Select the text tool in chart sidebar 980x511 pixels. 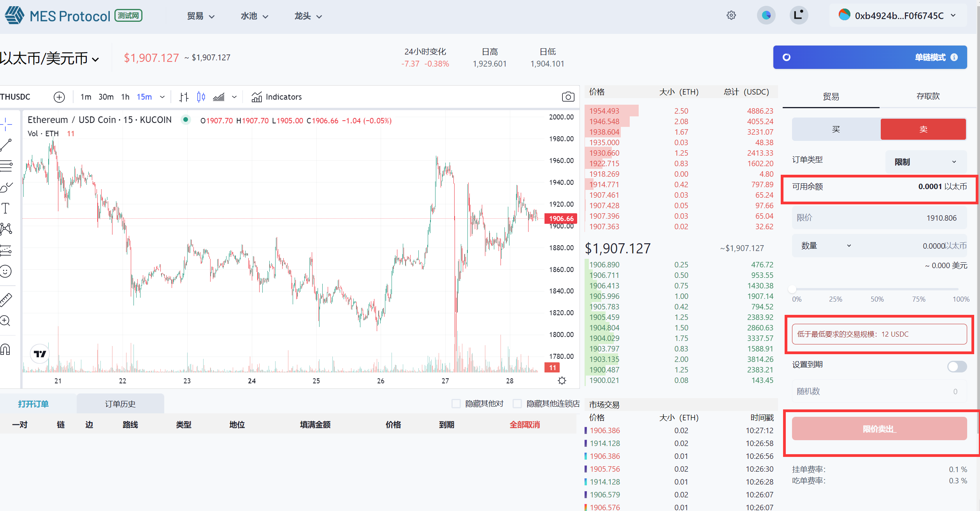[6, 208]
